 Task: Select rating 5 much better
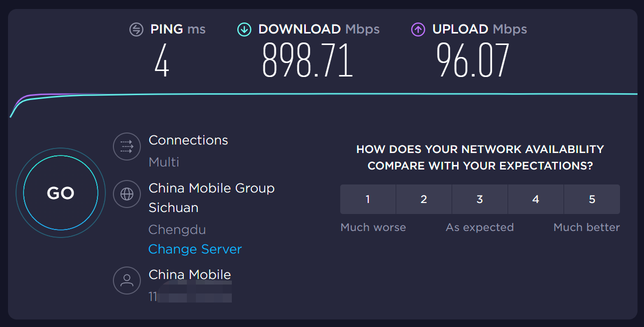[x=592, y=199]
